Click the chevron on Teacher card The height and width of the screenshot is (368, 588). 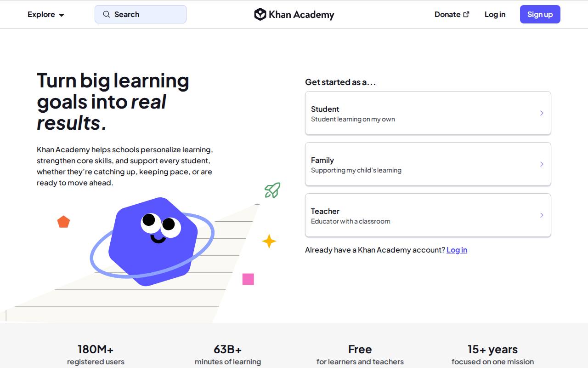coord(542,215)
